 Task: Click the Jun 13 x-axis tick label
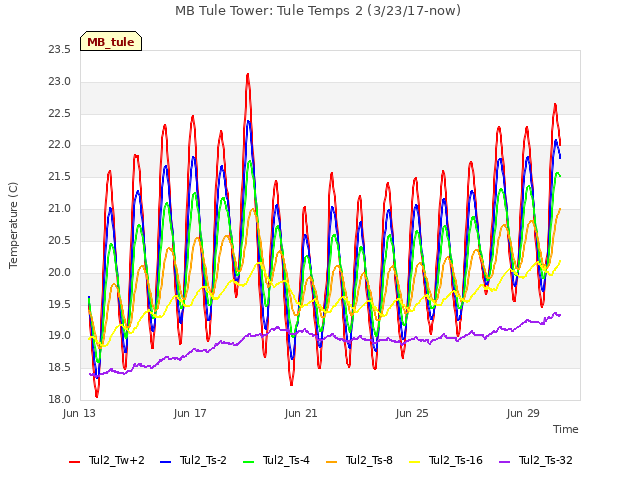tap(79, 413)
